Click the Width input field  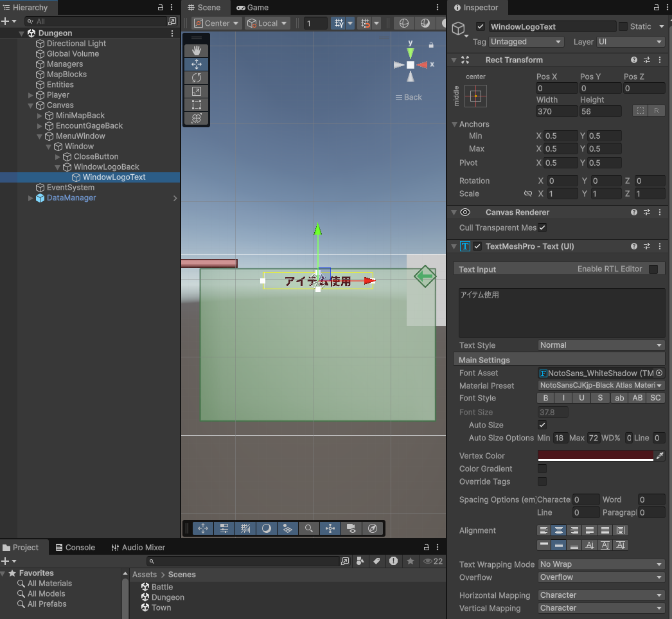tap(556, 111)
